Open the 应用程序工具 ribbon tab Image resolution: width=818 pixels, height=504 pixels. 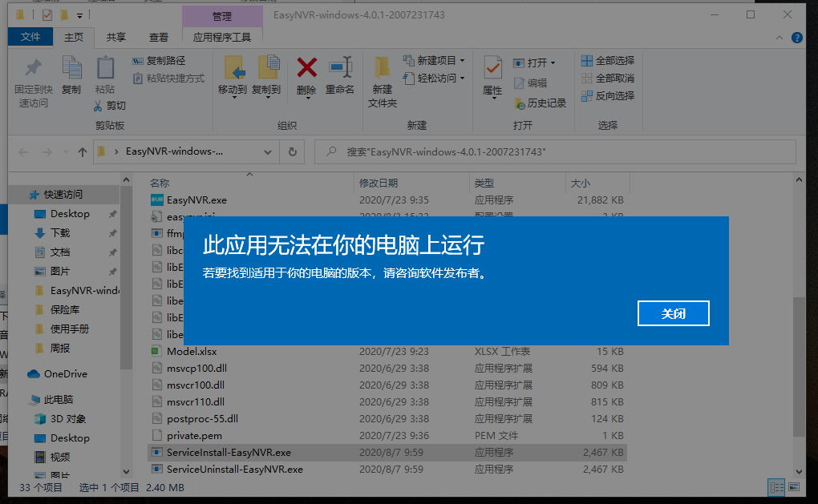click(x=221, y=37)
